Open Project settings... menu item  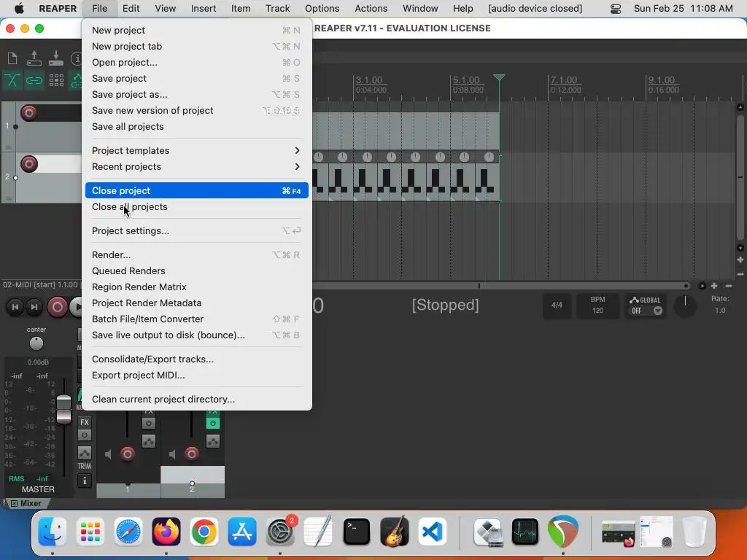tap(197, 231)
